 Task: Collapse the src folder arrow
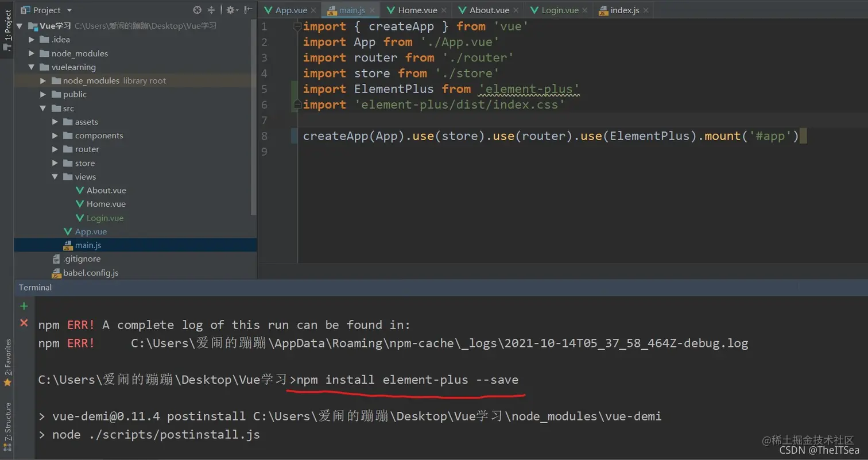43,108
